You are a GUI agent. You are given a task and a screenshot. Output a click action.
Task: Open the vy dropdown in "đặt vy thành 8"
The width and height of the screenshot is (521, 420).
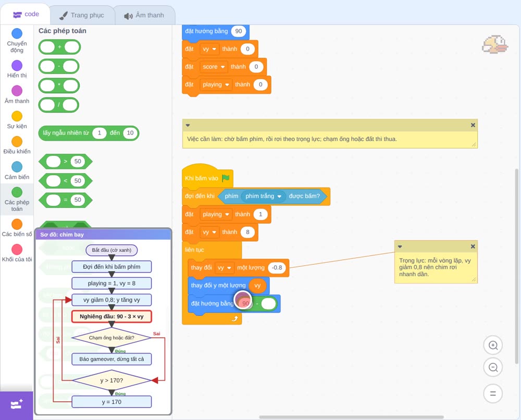(209, 232)
